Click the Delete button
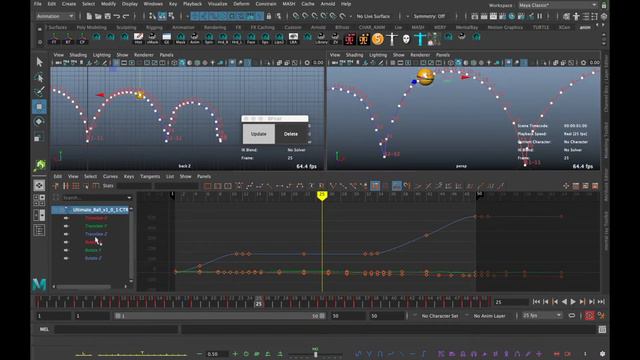Screen dimensions: 640x360 coord(291,134)
